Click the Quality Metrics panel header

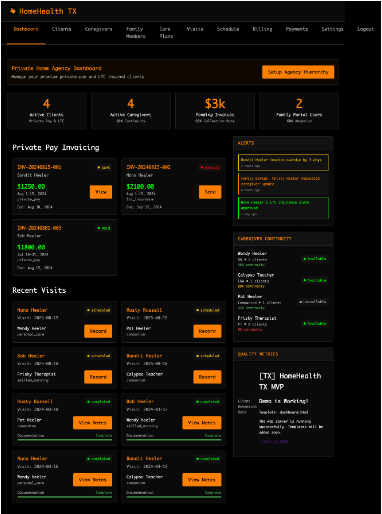click(283, 354)
